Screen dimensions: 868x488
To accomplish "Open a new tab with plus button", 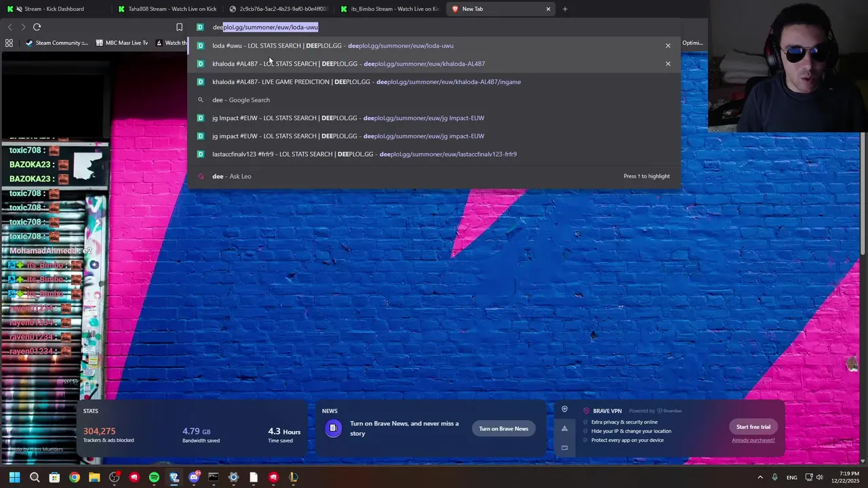I will coord(565,9).
